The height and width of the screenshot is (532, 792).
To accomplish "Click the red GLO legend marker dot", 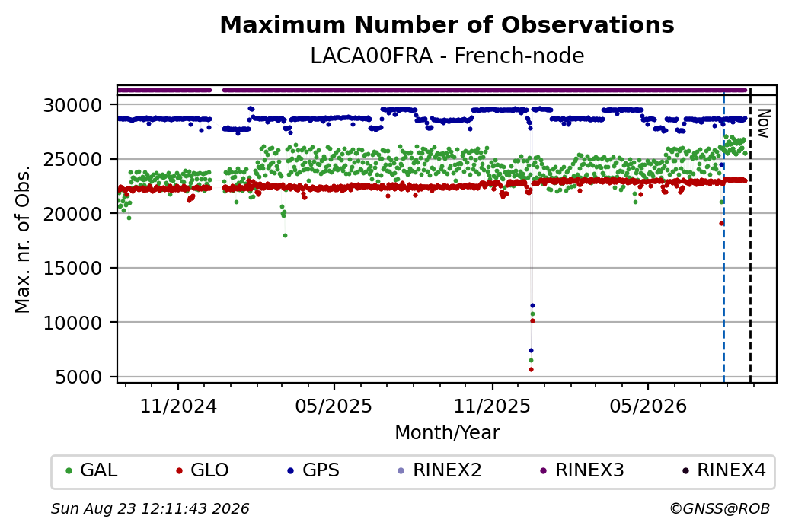I will click(179, 471).
